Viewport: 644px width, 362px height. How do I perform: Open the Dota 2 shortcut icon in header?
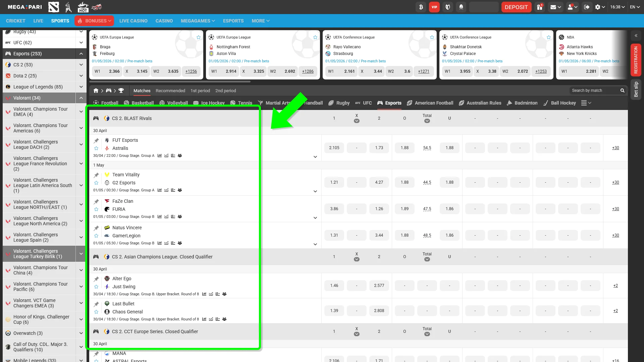(54, 7)
